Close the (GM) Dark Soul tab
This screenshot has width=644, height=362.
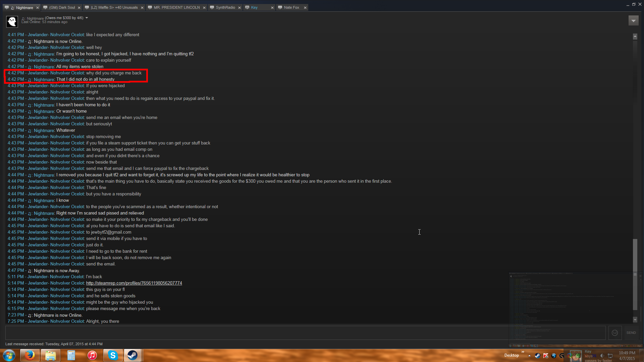click(x=79, y=8)
